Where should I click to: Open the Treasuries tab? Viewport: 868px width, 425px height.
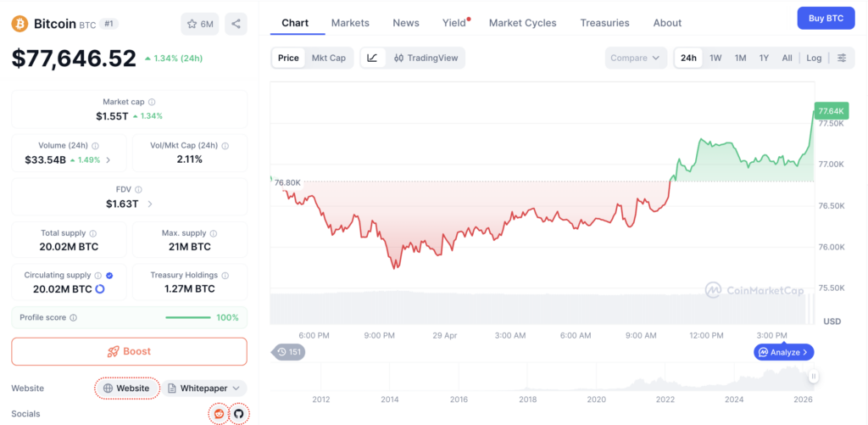(x=604, y=23)
